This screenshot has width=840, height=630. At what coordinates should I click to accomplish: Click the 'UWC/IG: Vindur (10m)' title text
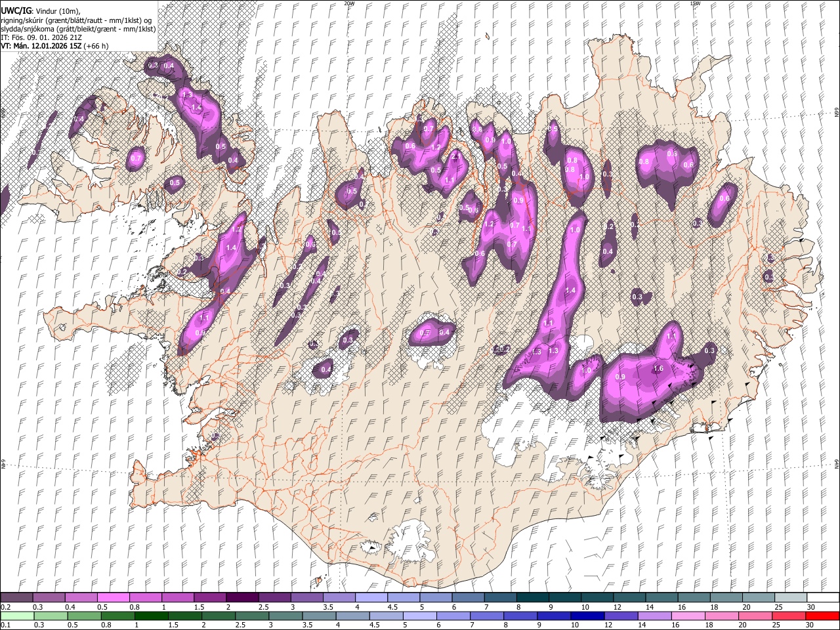click(41, 11)
